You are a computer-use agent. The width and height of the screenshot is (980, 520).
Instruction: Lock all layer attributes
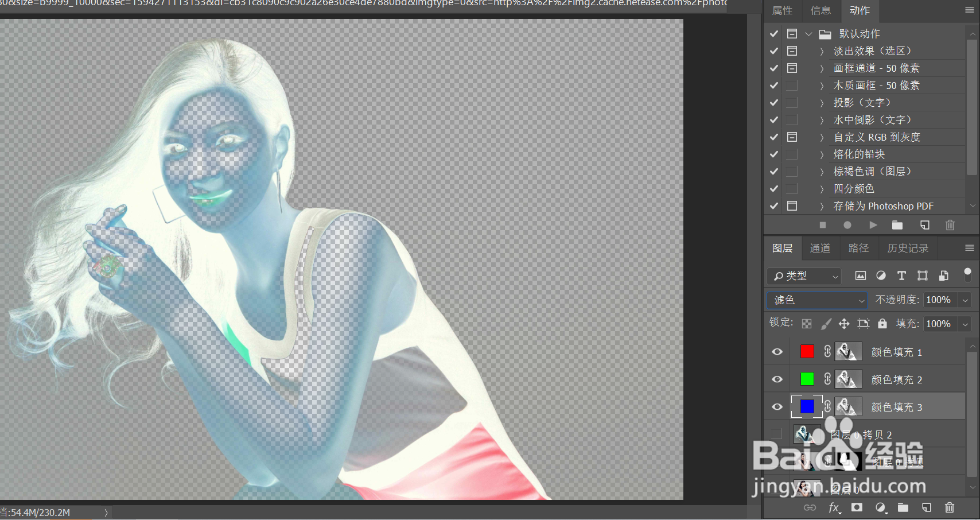pos(882,324)
